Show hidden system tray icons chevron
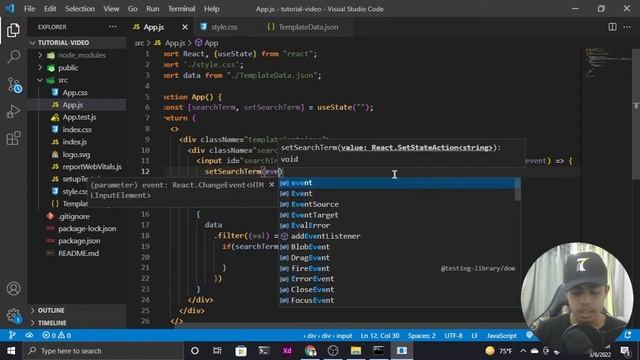 pyautogui.click(x=523, y=351)
